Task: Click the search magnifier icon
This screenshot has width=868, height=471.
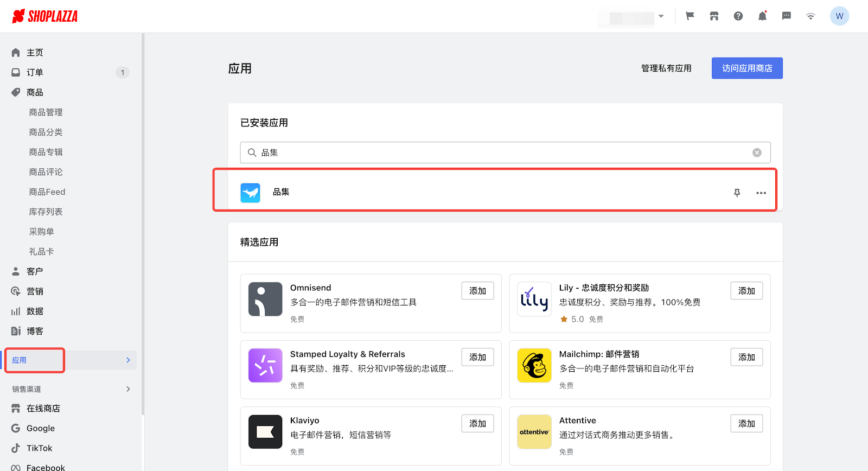Action: point(252,152)
